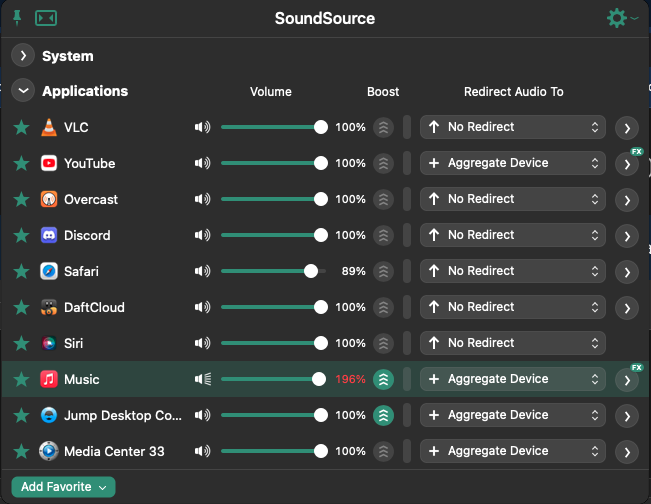Enable Boost for YouTube
Image resolution: width=651 pixels, height=504 pixels.
383,163
